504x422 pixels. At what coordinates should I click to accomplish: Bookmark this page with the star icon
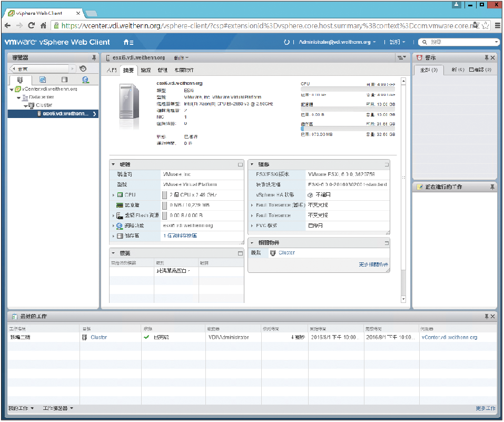(485, 25)
